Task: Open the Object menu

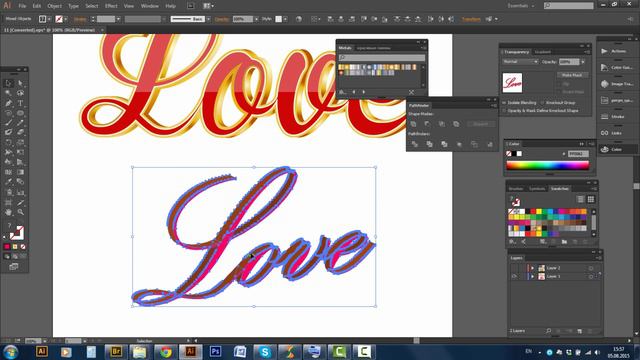Action: [x=54, y=6]
